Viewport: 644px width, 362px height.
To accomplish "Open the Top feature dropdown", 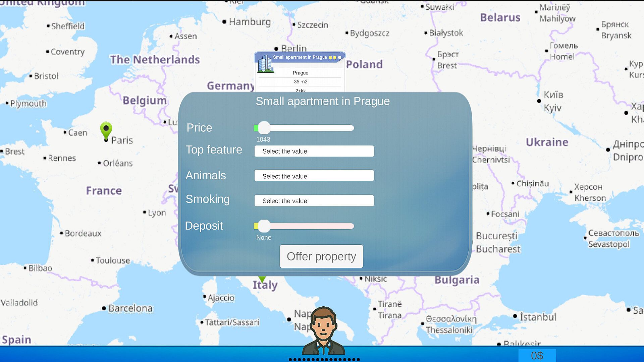I will pos(314,151).
